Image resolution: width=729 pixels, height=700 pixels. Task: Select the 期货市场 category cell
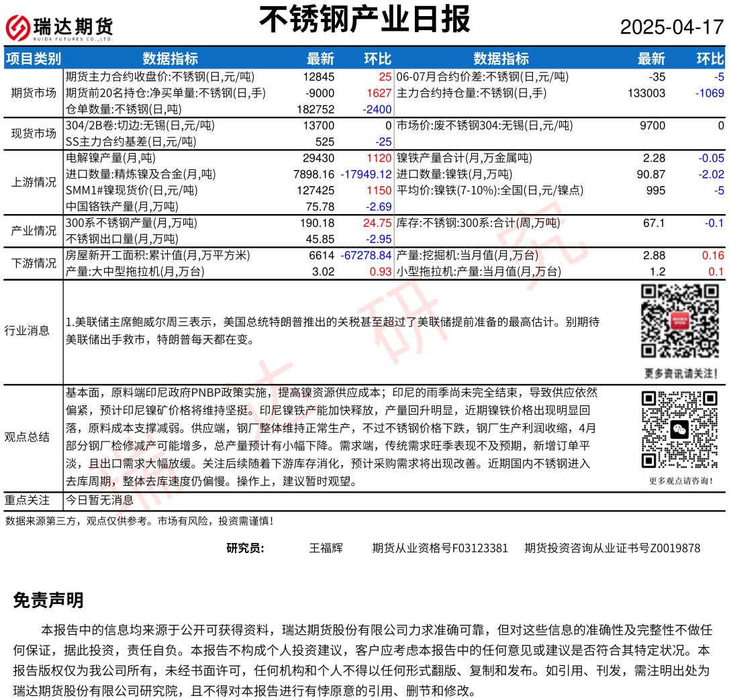coord(34,93)
